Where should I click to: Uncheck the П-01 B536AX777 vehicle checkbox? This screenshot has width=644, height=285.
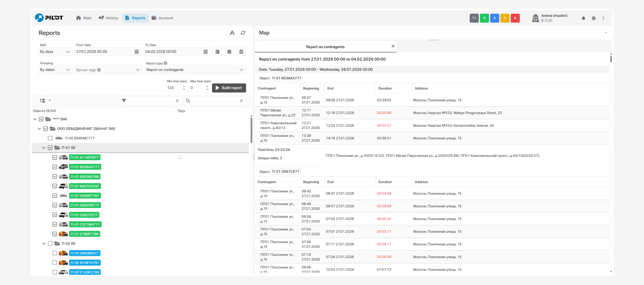tap(55, 167)
